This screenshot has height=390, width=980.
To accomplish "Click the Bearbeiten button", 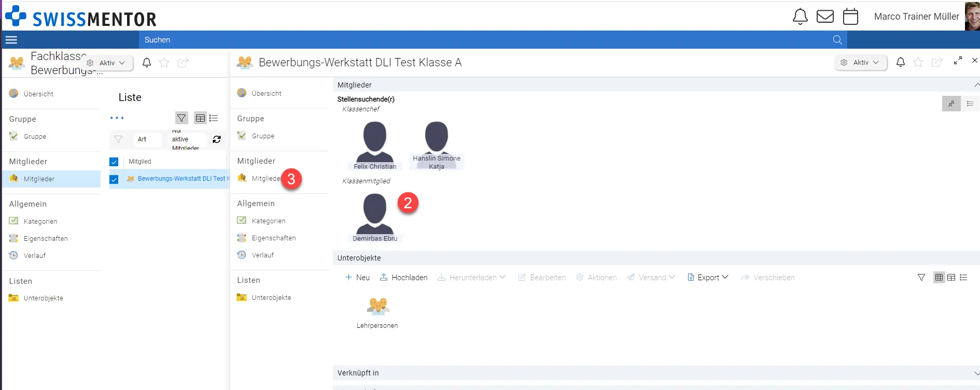I will (542, 278).
